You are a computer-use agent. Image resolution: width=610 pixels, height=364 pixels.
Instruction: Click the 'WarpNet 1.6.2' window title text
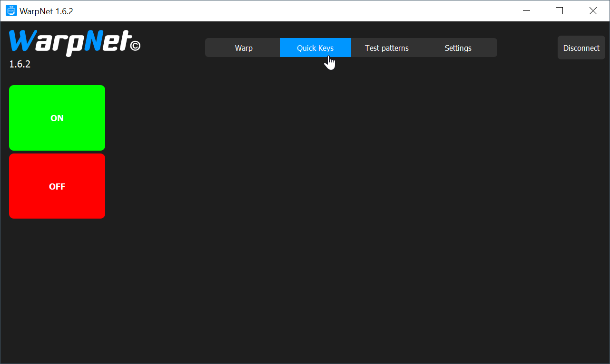46,11
